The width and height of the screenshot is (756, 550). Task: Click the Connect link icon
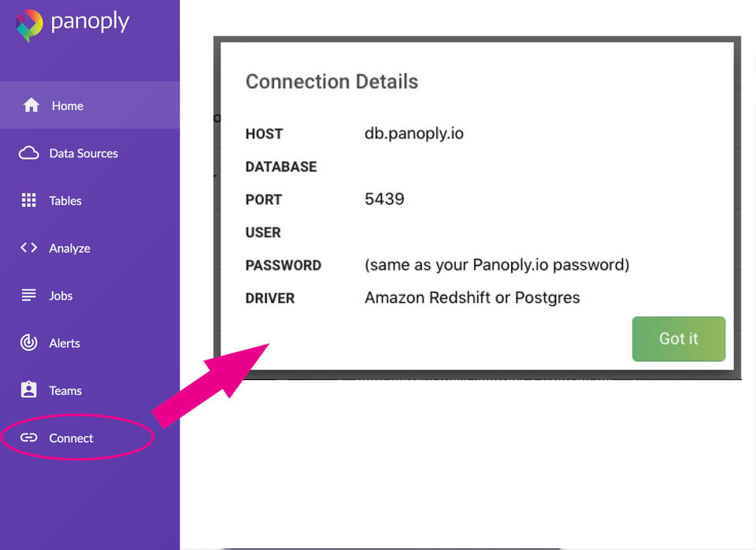(x=29, y=438)
